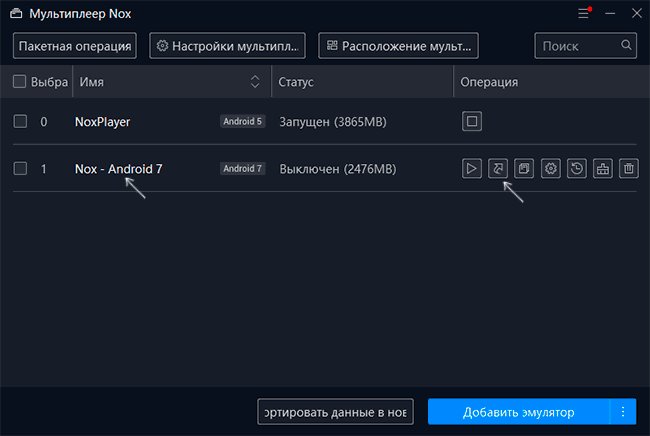This screenshot has width=650, height=436.
Task: Click the cleanup icon for Nox - Android 7
Action: tap(603, 169)
